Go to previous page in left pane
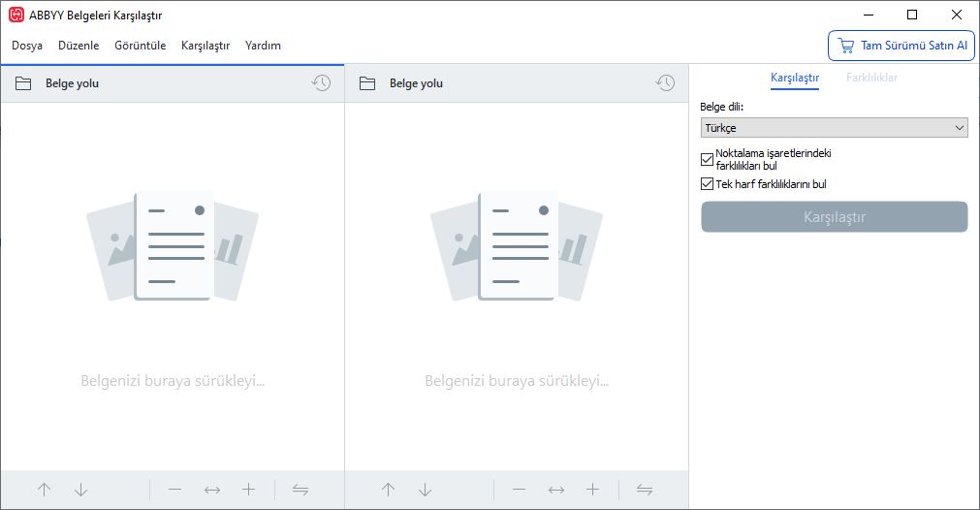 pyautogui.click(x=45, y=490)
